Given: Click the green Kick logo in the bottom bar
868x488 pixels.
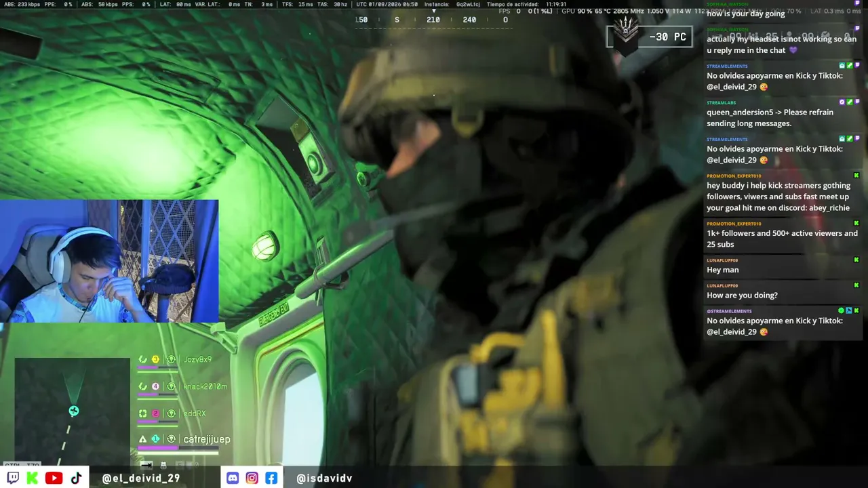Looking at the screenshot, I should coord(32,478).
